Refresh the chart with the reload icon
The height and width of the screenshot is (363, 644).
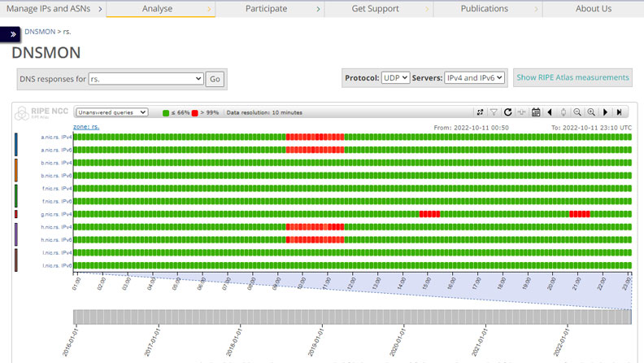click(507, 112)
